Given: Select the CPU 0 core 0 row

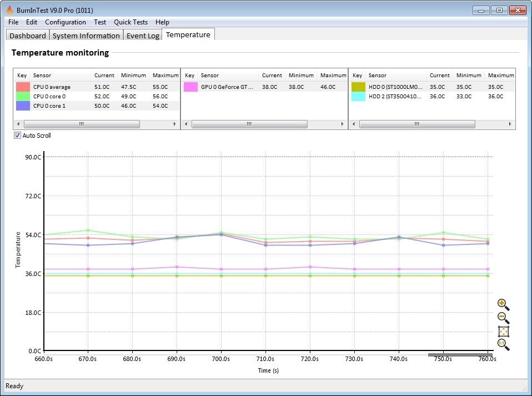Looking at the screenshot, I should [97, 97].
